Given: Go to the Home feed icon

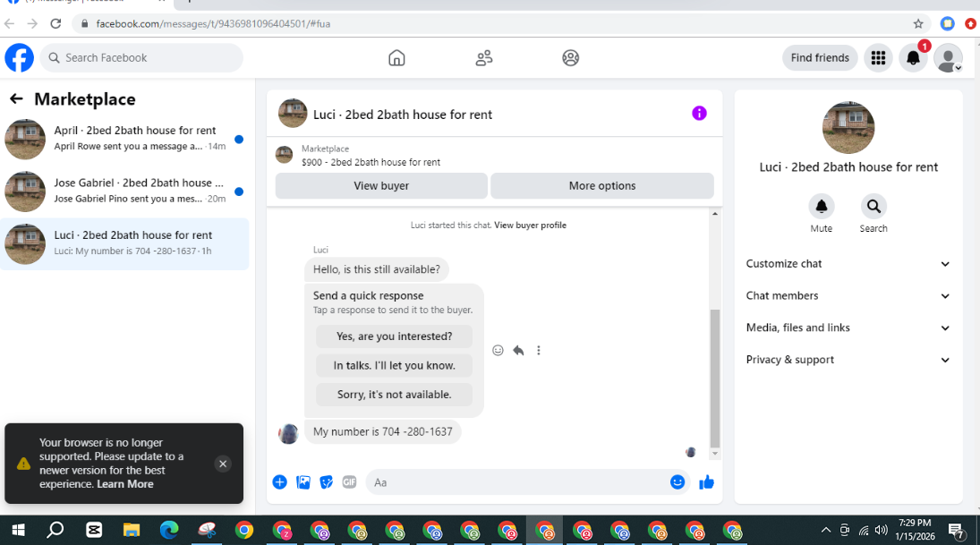Looking at the screenshot, I should (396, 58).
